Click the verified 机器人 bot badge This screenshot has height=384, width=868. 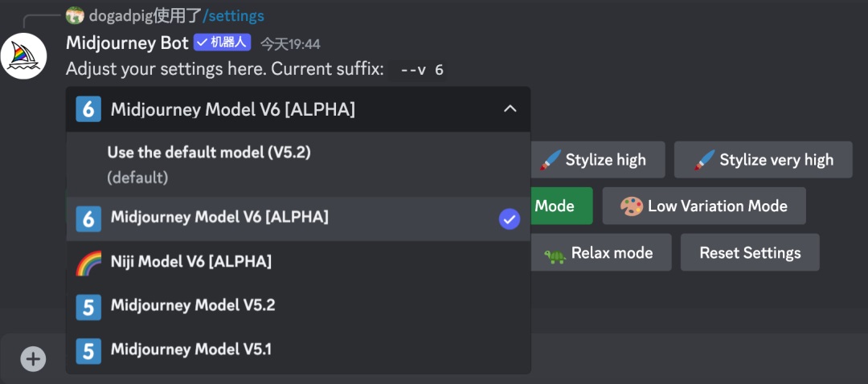tap(223, 43)
